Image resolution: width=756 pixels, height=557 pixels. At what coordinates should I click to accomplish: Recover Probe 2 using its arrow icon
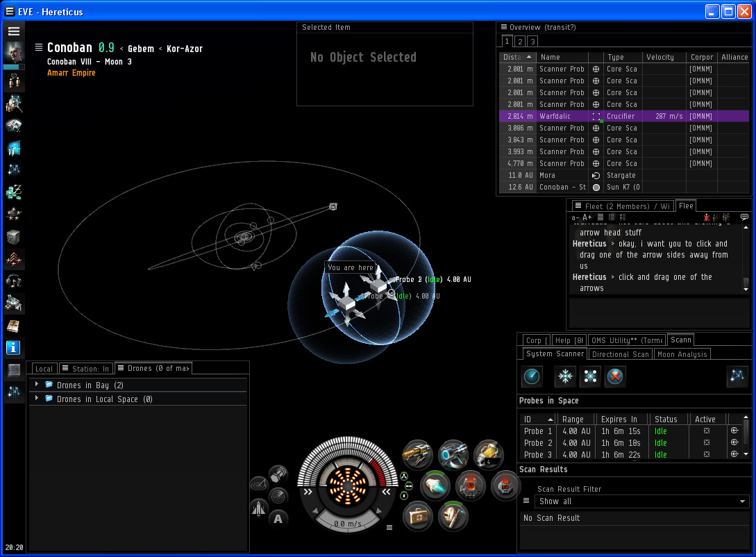[x=734, y=442]
